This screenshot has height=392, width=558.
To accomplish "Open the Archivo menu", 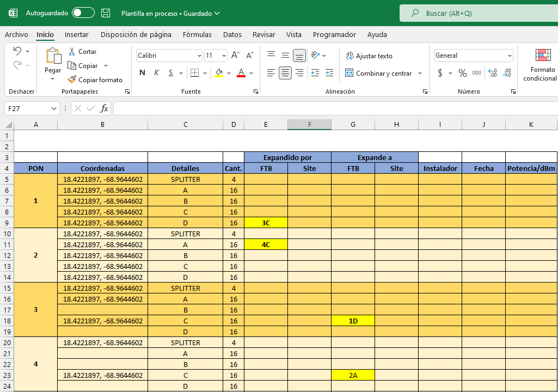I will tap(16, 34).
